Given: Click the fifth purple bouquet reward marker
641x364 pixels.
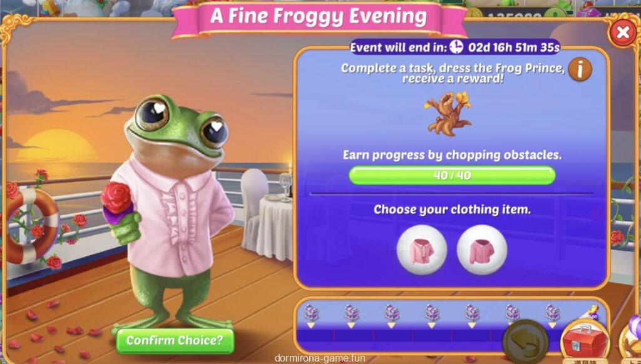Looking at the screenshot, I should [472, 315].
